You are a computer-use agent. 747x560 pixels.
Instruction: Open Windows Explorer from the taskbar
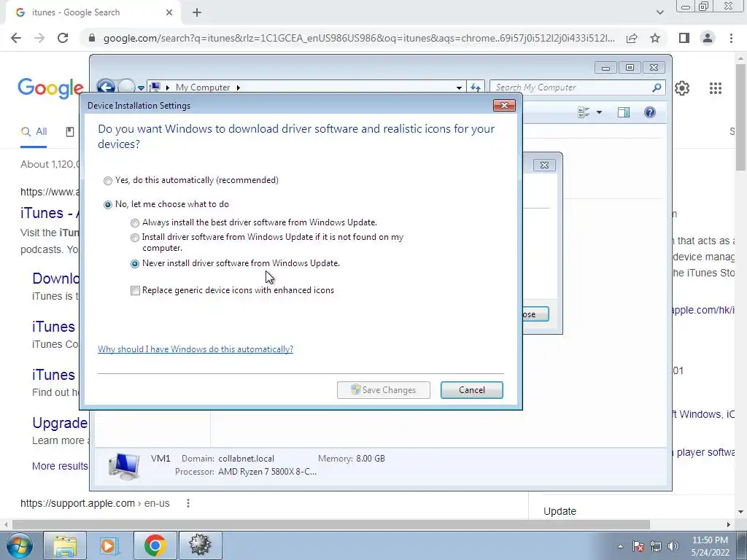point(65,545)
